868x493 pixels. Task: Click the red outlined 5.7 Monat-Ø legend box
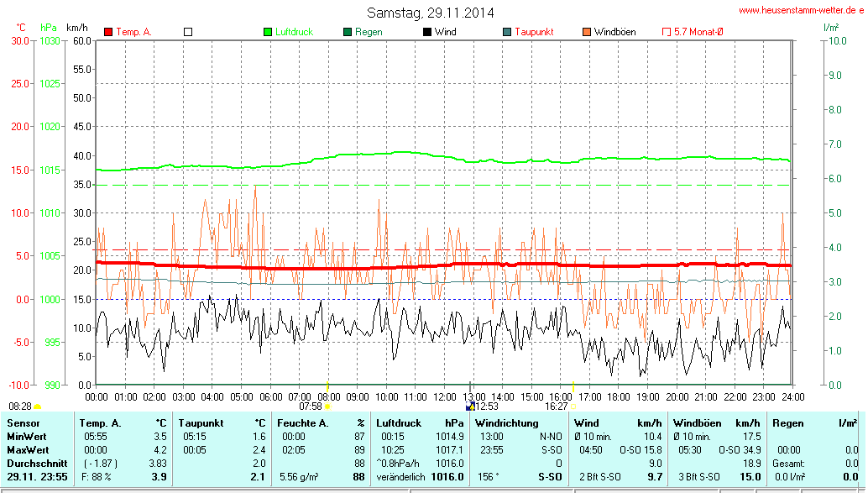tap(667, 32)
